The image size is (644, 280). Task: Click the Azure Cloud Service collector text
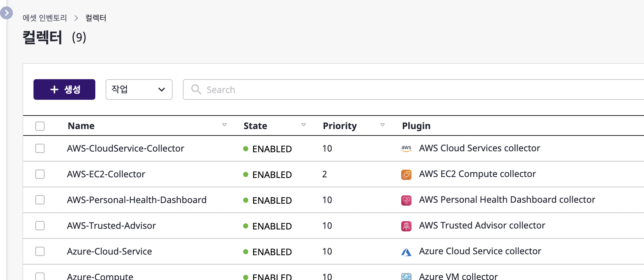tap(480, 251)
